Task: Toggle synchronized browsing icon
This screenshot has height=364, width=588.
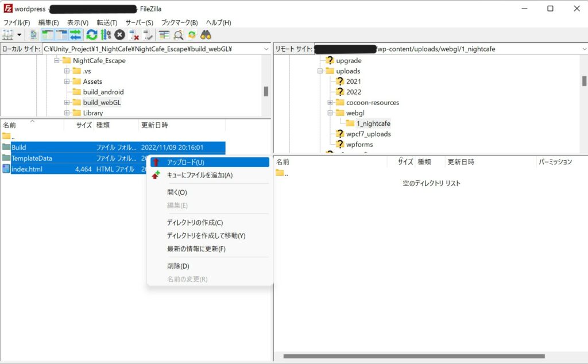Action: tap(192, 35)
